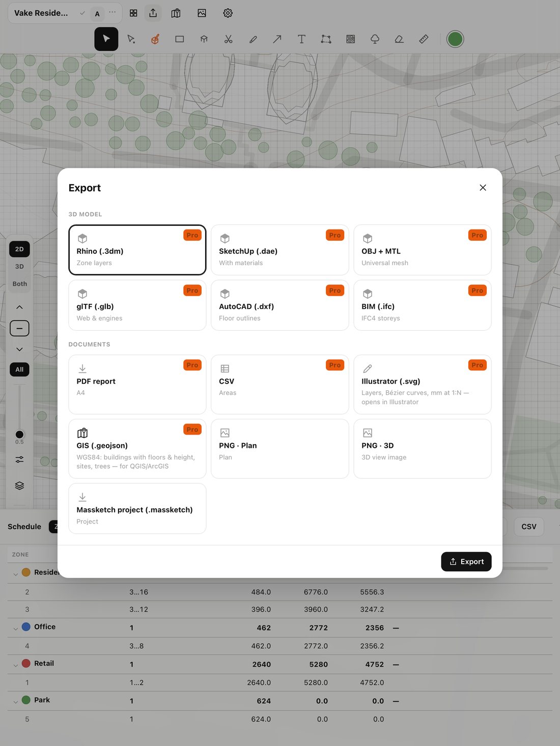Select floor range 3...12 cell
The image size is (560, 746).
(x=139, y=609)
